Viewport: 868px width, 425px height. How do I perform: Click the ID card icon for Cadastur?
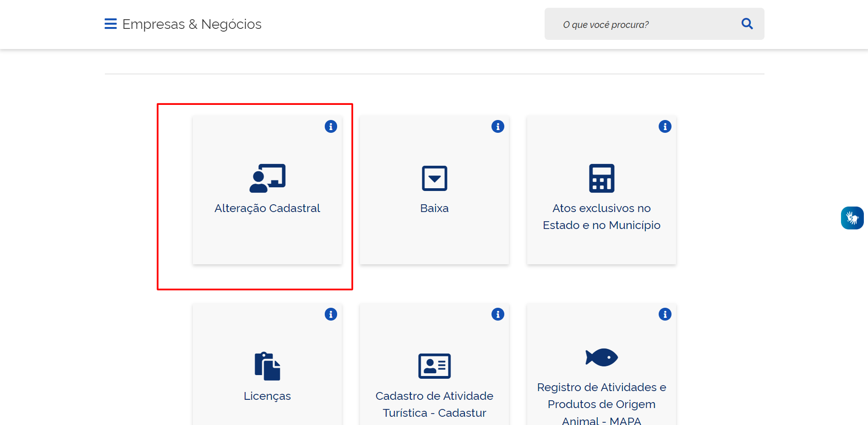click(x=435, y=366)
